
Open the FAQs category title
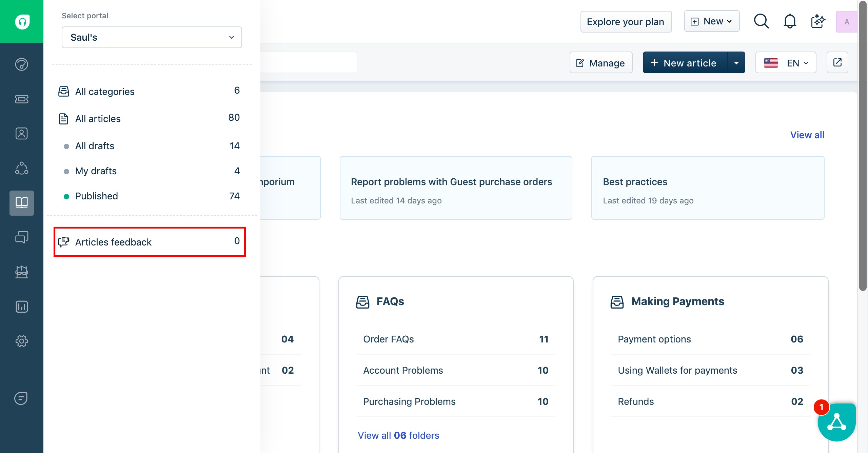[390, 301]
